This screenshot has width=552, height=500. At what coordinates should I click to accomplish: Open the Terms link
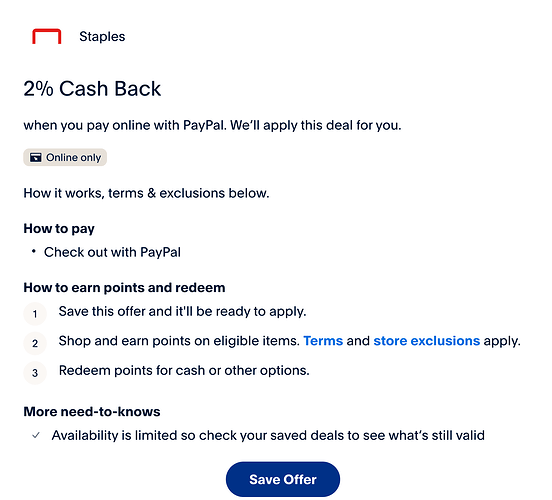pyautogui.click(x=323, y=341)
